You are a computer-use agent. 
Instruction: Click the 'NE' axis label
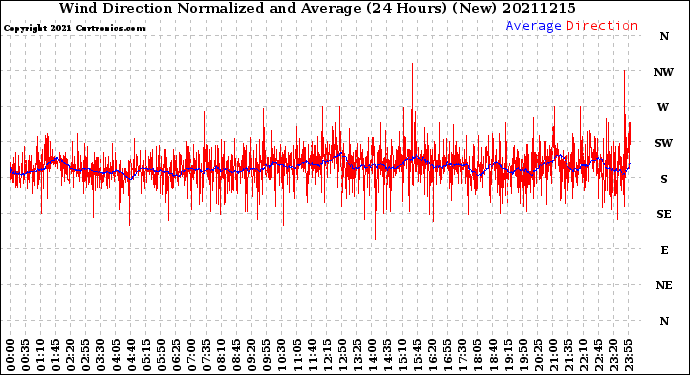664,286
